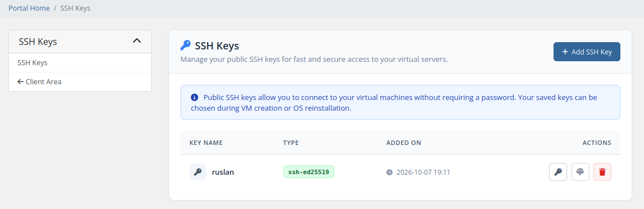The image size is (644, 209).
Task: Open SSH Keys sidebar menu item
Action: pyautogui.click(x=80, y=63)
